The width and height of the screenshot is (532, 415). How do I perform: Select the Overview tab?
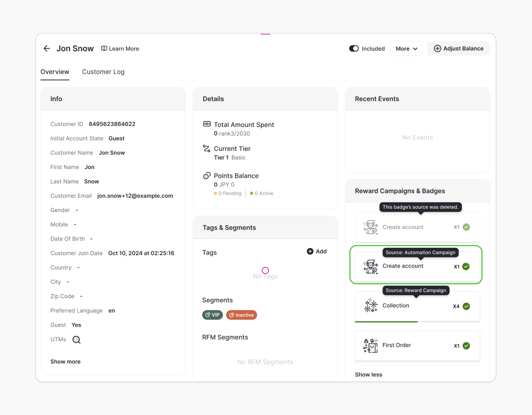point(55,72)
